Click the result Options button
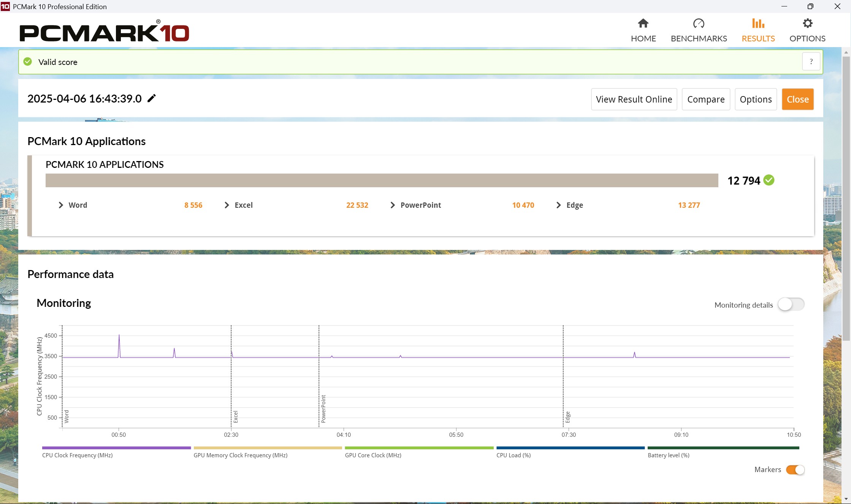 coord(756,99)
